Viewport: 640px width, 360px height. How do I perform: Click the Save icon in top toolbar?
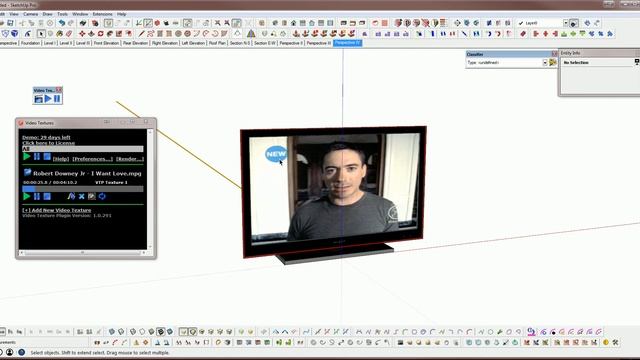(x=10, y=23)
